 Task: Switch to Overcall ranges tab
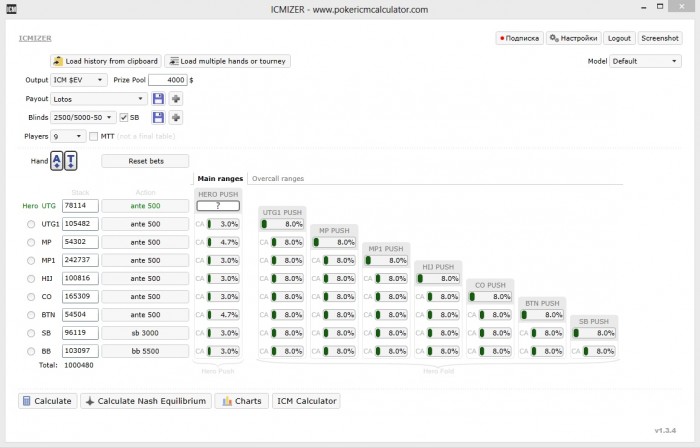click(x=278, y=178)
